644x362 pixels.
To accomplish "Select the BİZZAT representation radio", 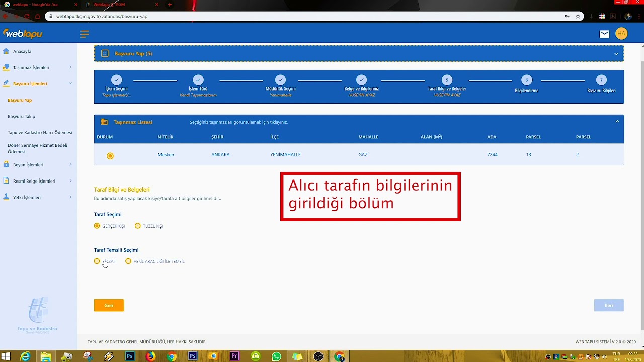I will pyautogui.click(x=97, y=261).
